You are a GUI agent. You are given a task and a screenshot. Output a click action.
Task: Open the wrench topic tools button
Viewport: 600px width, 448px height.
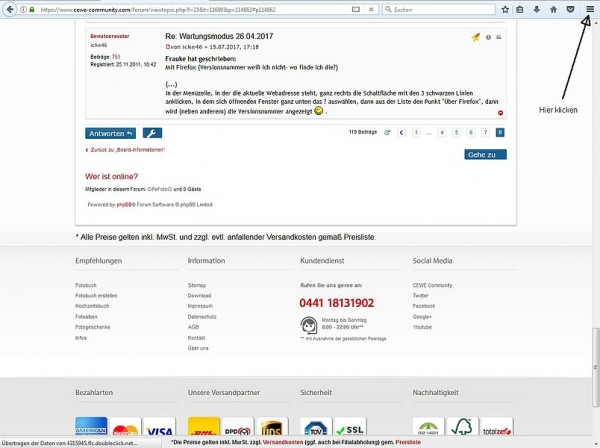pyautogui.click(x=152, y=133)
